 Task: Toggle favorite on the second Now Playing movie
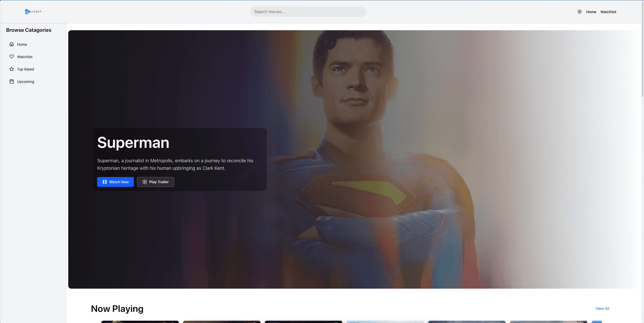coord(254,322)
